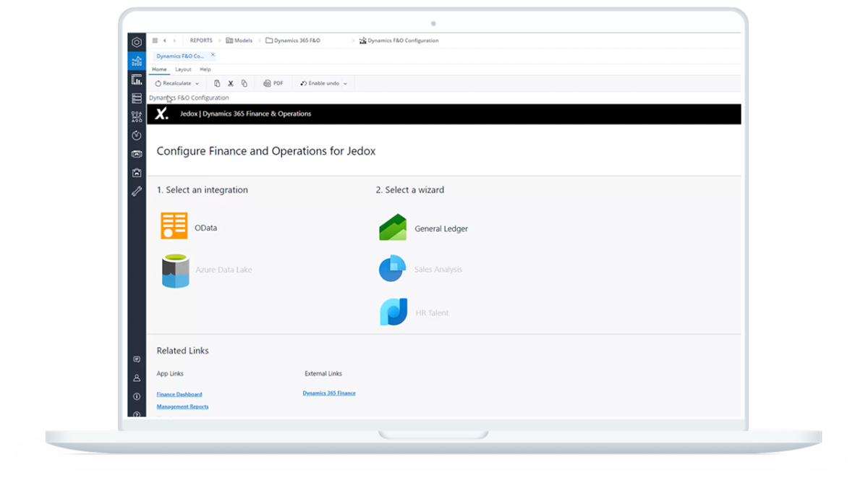Export report with the PDF button
The width and height of the screenshot is (868, 488).
click(x=273, y=84)
